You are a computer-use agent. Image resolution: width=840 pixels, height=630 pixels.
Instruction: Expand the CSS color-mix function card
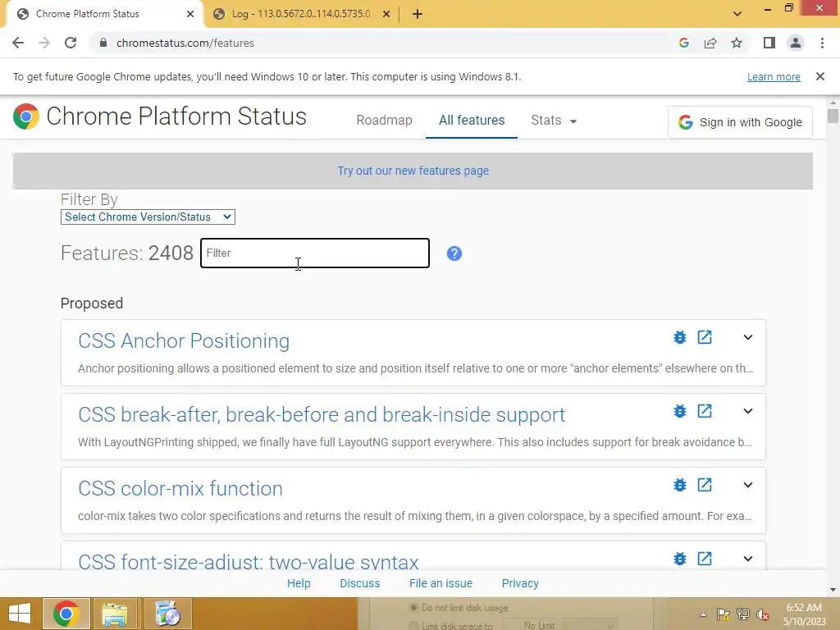coord(748,485)
